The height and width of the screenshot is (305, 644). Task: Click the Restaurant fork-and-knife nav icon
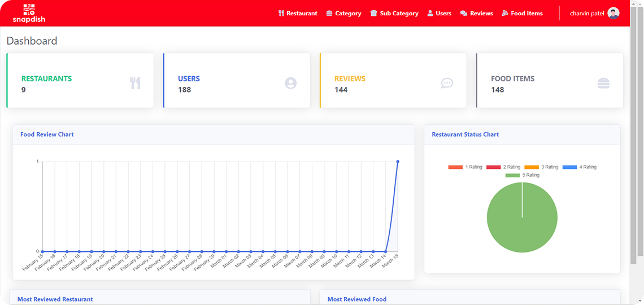[x=281, y=13]
